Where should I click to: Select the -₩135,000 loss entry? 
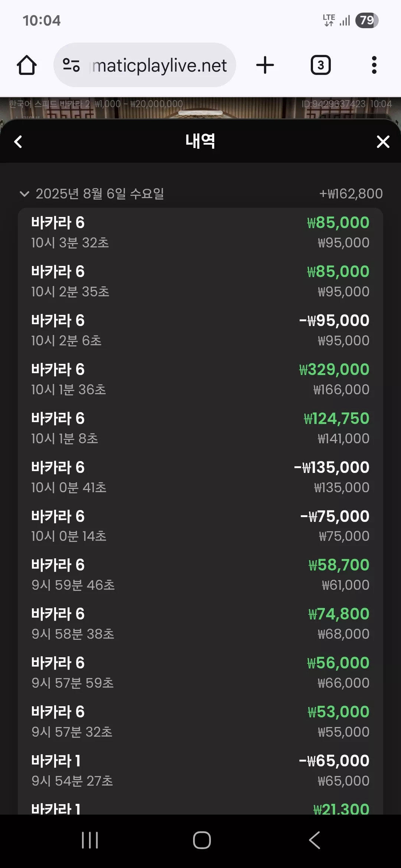point(200,477)
